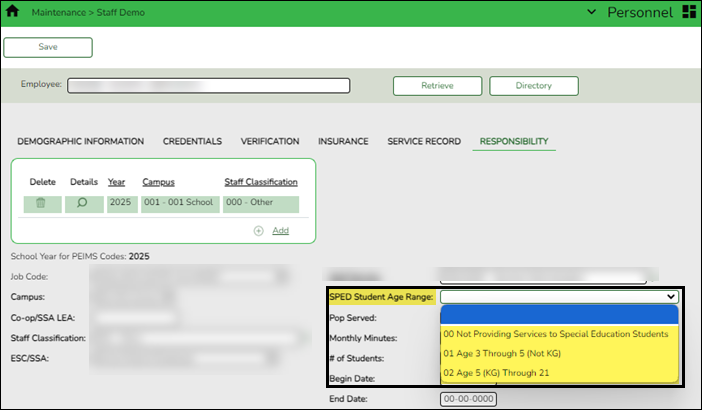The width and height of the screenshot is (702, 410).
Task: Open details with the magnifier icon
Action: pos(84,203)
